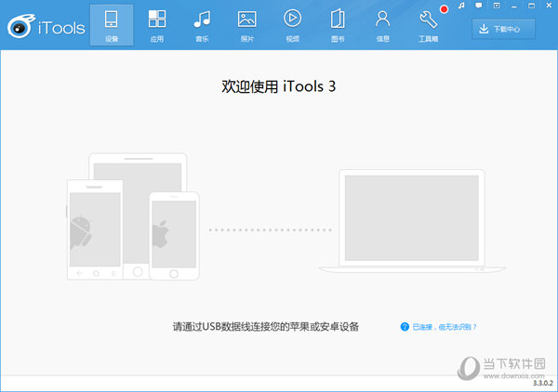Click the iPhone illustration with Apple logo

click(x=174, y=236)
